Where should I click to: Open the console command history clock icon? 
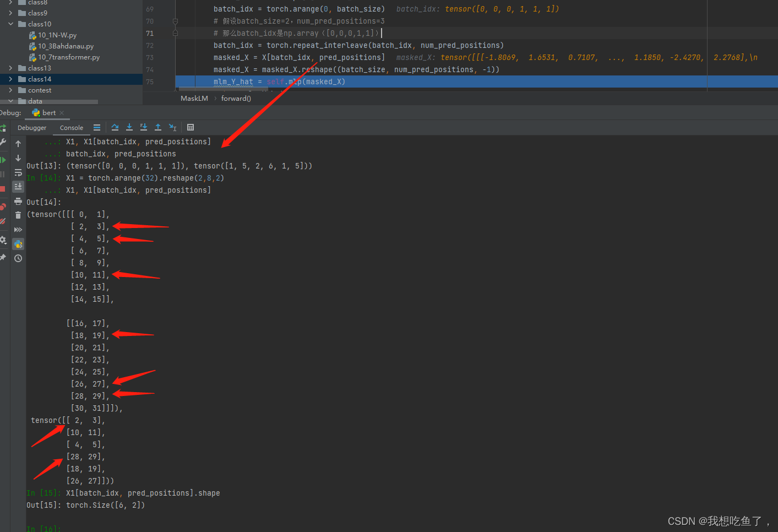(18, 258)
